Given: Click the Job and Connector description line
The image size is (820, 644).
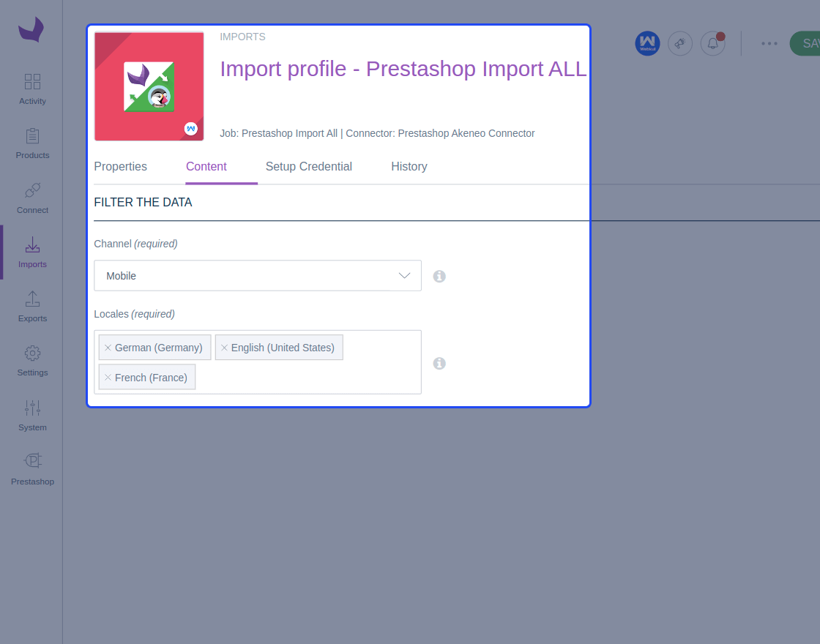Looking at the screenshot, I should 377,133.
